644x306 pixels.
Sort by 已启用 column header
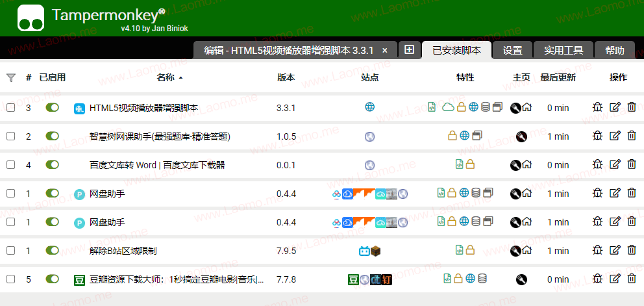click(52, 78)
